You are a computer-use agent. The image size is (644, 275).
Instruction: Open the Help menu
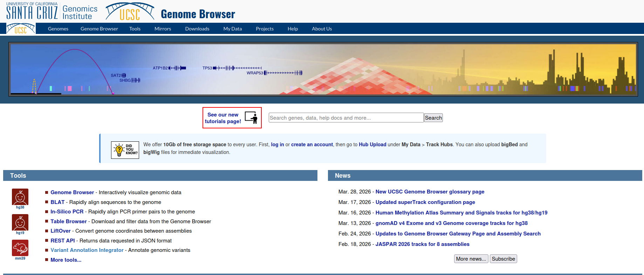(293, 29)
